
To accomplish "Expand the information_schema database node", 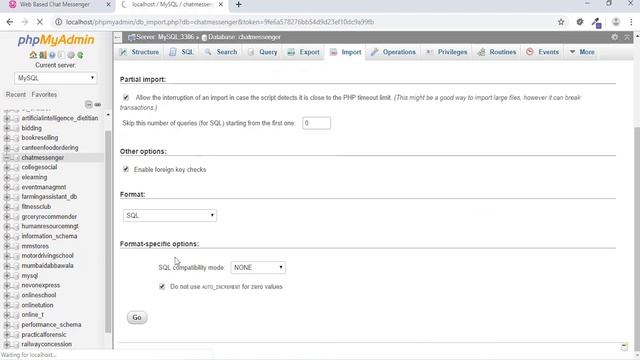I will coord(7,236).
